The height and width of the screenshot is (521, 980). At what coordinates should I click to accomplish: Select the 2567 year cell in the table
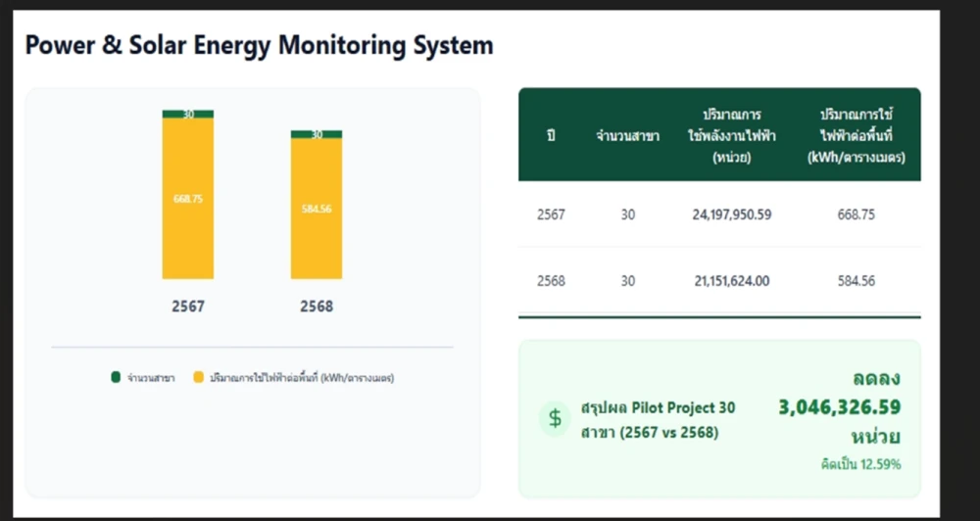click(552, 214)
